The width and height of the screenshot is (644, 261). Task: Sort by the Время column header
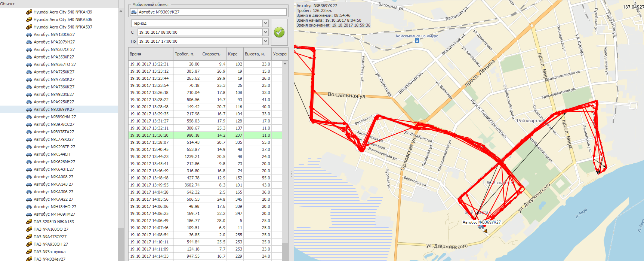pyautogui.click(x=150, y=54)
